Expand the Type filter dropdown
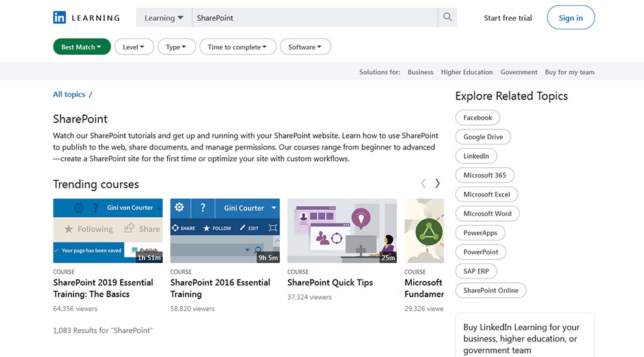 [x=176, y=47]
